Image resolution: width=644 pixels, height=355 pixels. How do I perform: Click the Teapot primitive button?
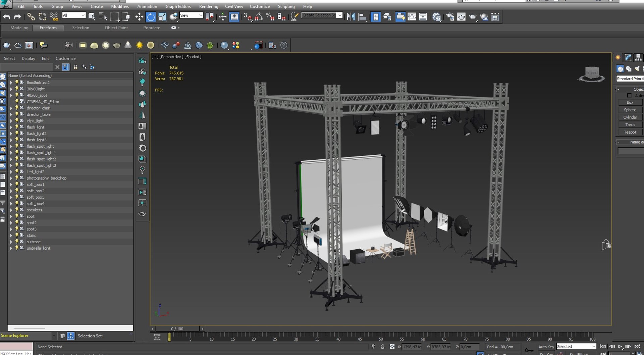[630, 132]
